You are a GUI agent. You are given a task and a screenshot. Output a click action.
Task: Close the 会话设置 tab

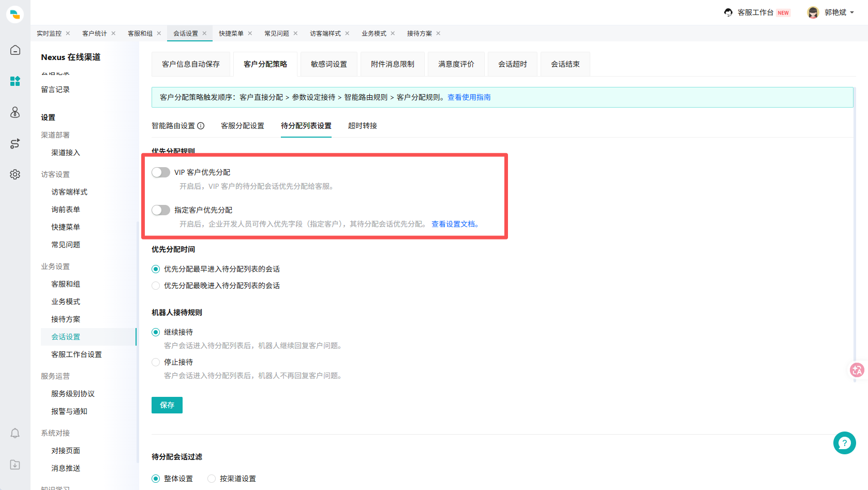pos(204,33)
